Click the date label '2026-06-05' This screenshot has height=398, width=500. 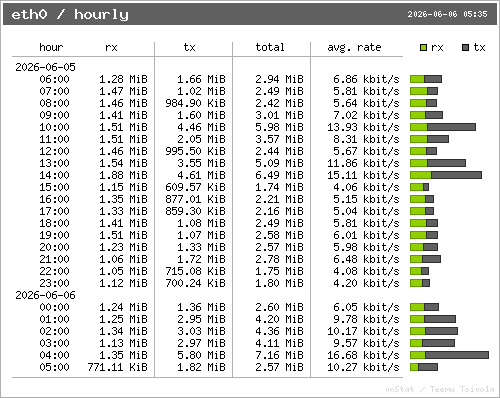tap(45, 67)
